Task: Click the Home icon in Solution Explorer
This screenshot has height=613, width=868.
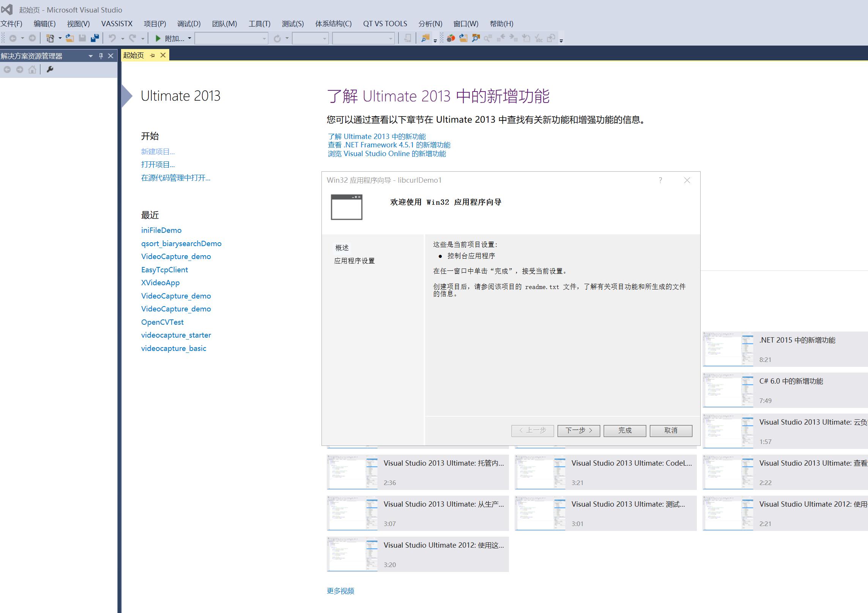Action: click(x=32, y=70)
